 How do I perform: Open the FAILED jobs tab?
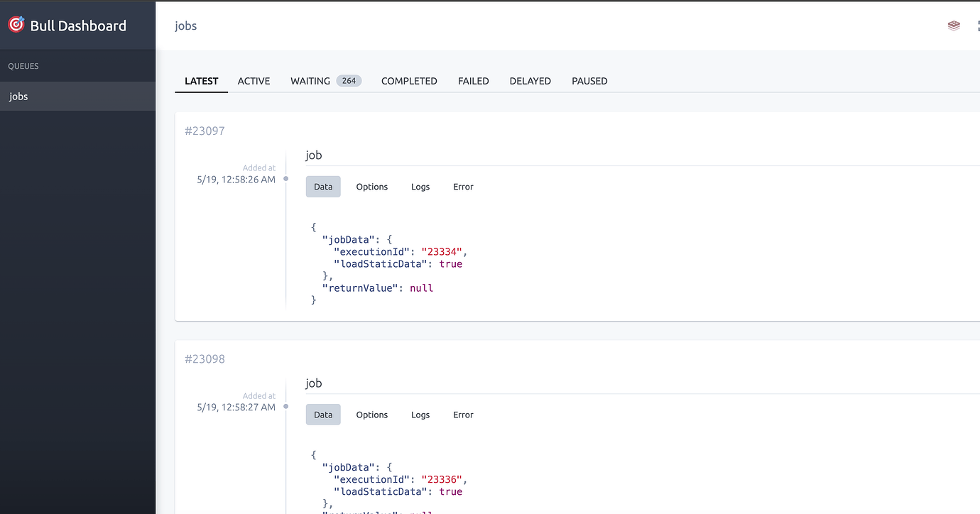point(473,81)
